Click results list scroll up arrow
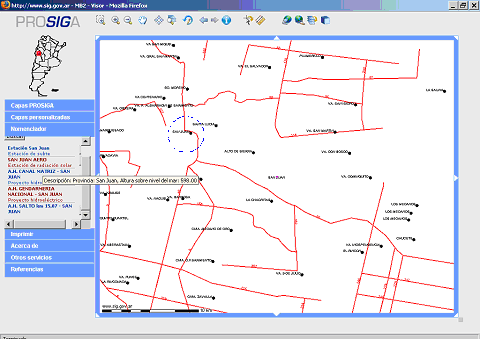Image resolution: width=480 pixels, height=360 pixels. click(x=86, y=141)
